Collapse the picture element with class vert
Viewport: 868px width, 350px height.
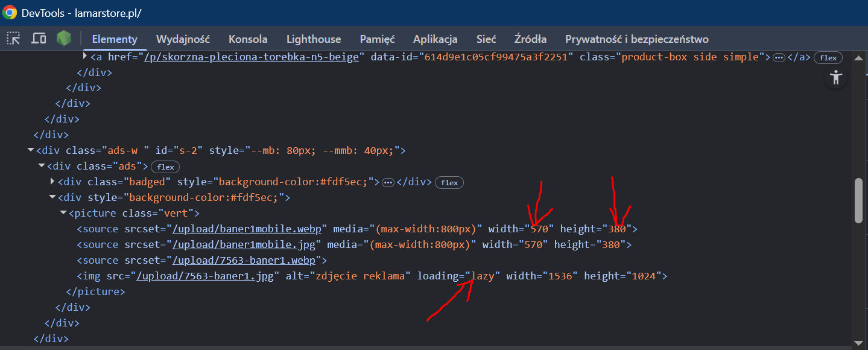[63, 212]
